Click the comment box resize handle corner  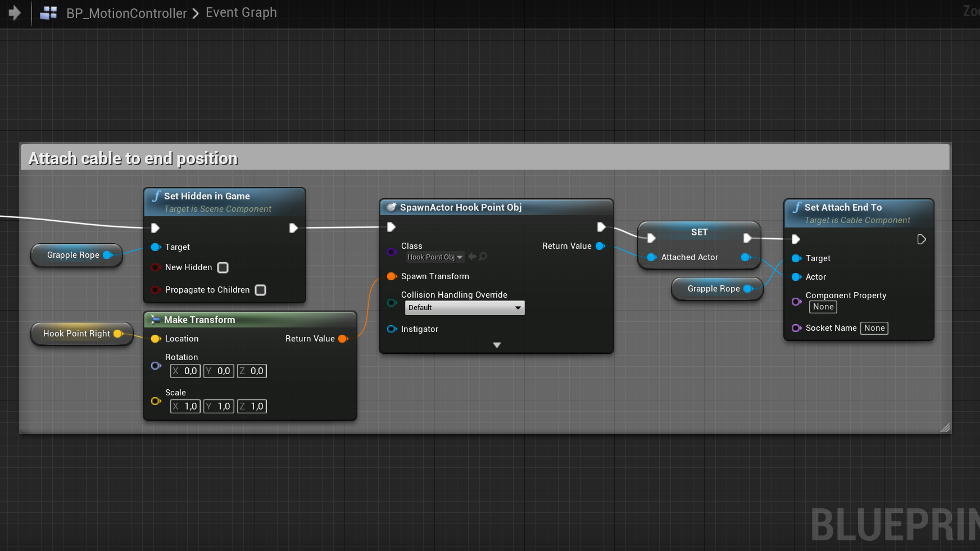pyautogui.click(x=945, y=428)
